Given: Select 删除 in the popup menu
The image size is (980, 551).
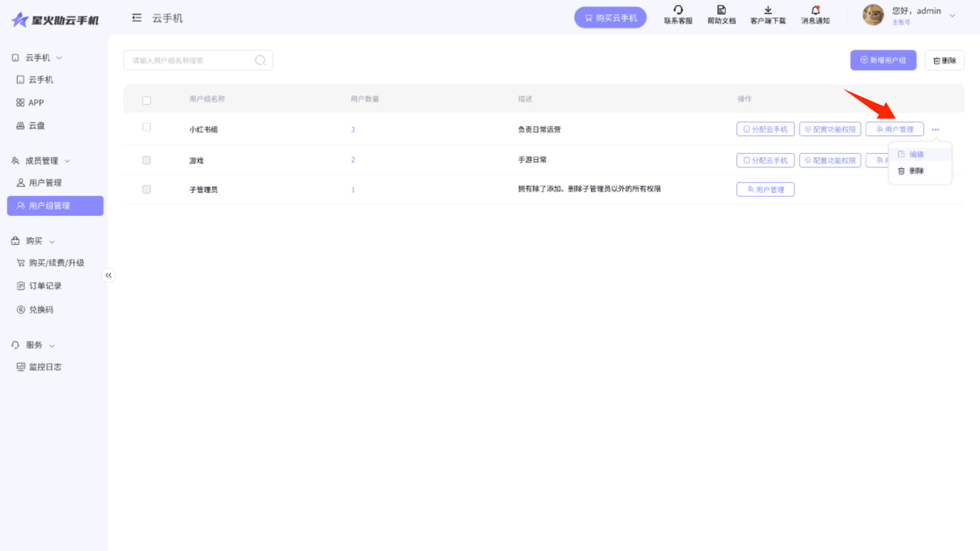Looking at the screenshot, I should point(916,171).
